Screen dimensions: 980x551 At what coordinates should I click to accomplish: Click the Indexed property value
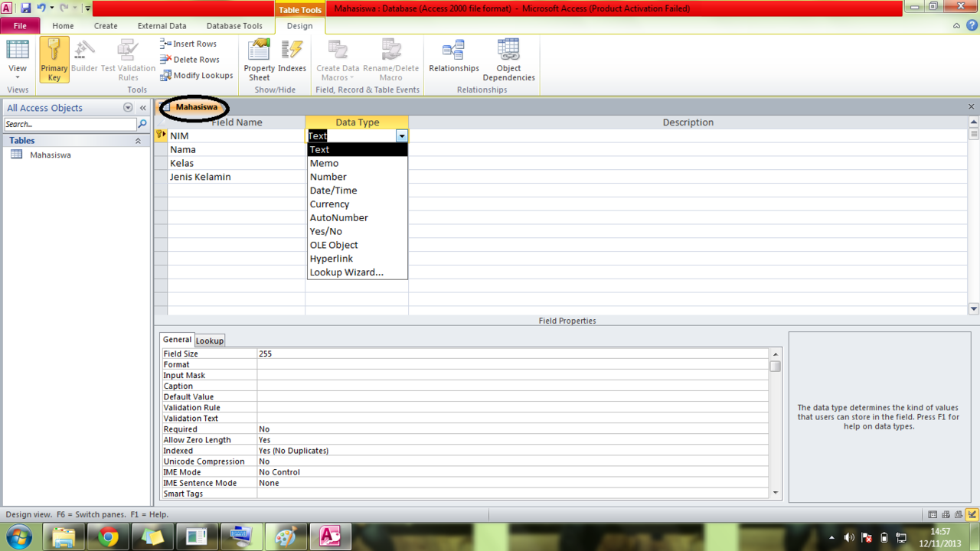513,451
